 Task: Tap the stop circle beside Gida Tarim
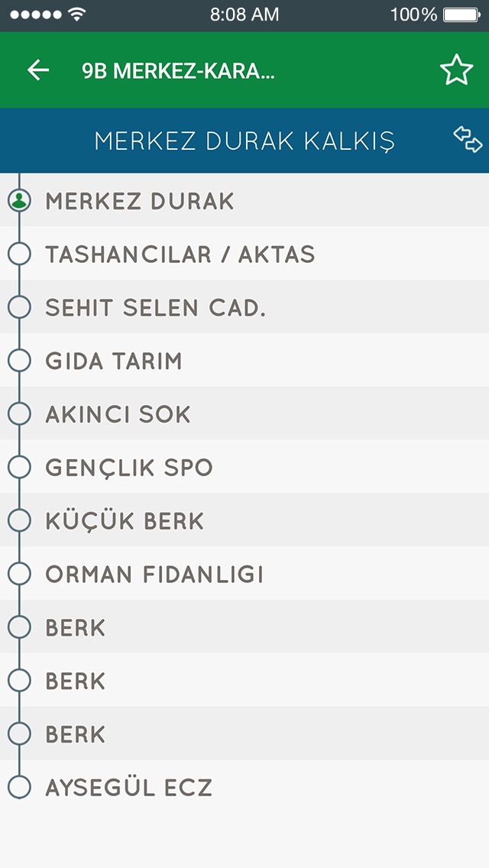point(19,361)
